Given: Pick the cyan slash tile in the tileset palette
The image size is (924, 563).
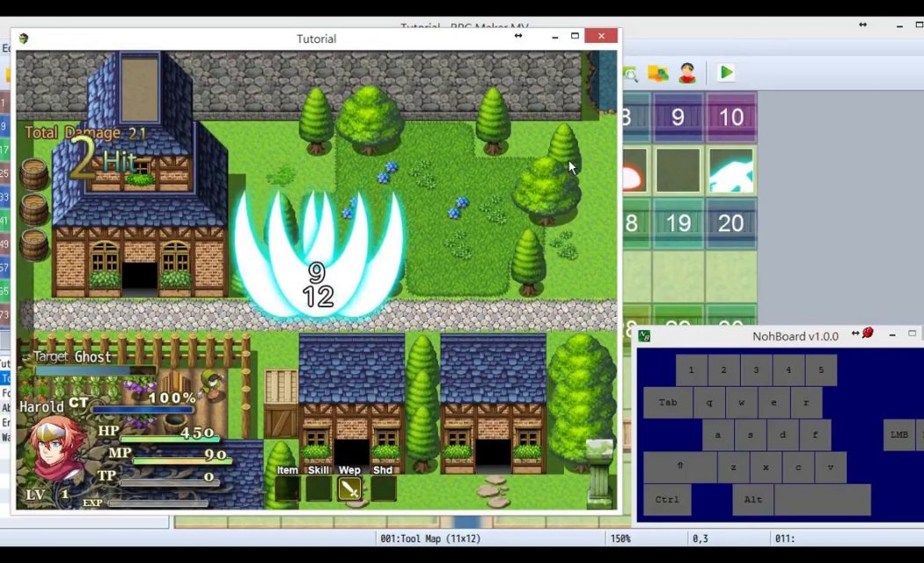Looking at the screenshot, I should (x=731, y=170).
